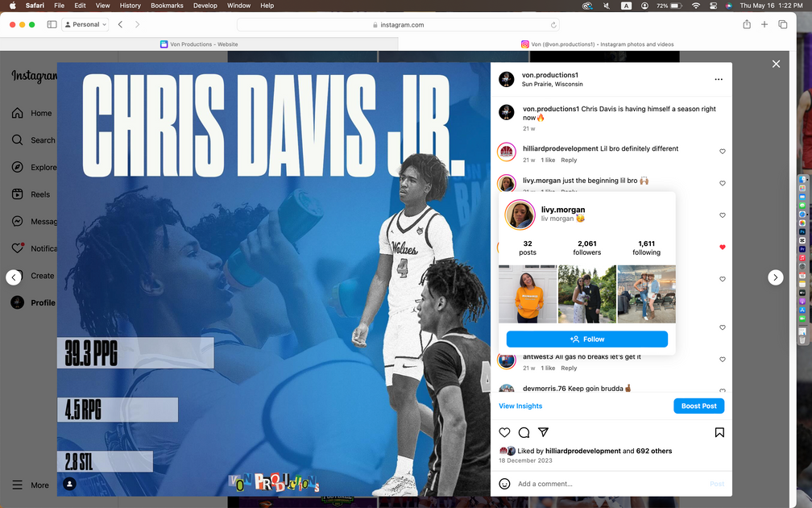Screen dimensions: 812x508
Task: Open post options three-dot menu
Action: pyautogui.click(x=719, y=79)
